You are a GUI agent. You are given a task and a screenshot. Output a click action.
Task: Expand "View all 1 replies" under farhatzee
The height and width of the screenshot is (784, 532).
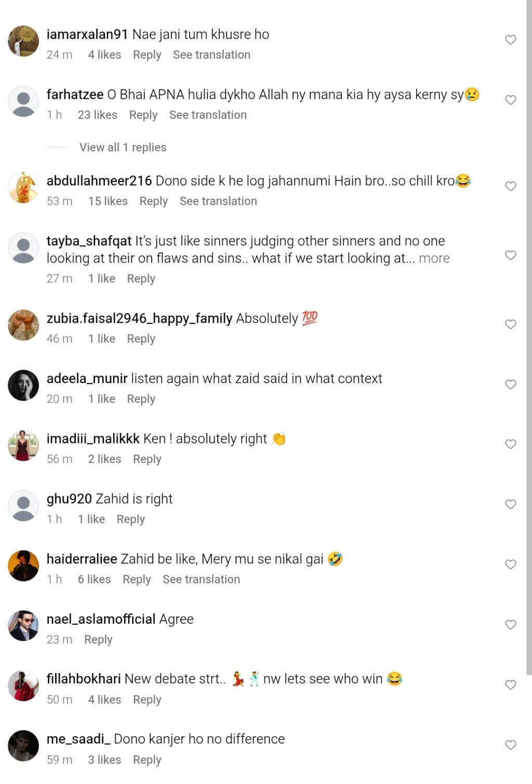tap(123, 148)
